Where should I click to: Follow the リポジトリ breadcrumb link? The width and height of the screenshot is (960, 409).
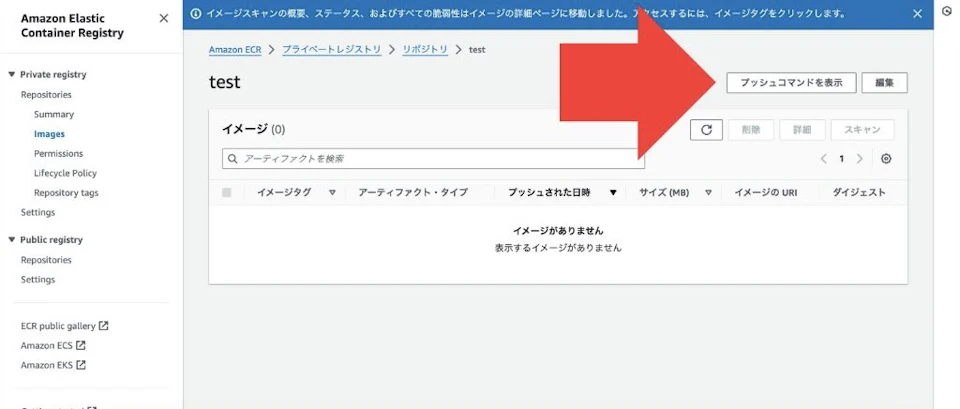tap(425, 50)
